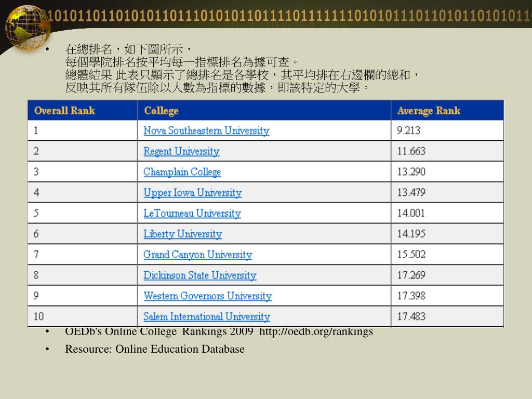The image size is (532, 399).
Task: Click the Resource: Online Education Database line
Action: pyautogui.click(x=155, y=349)
